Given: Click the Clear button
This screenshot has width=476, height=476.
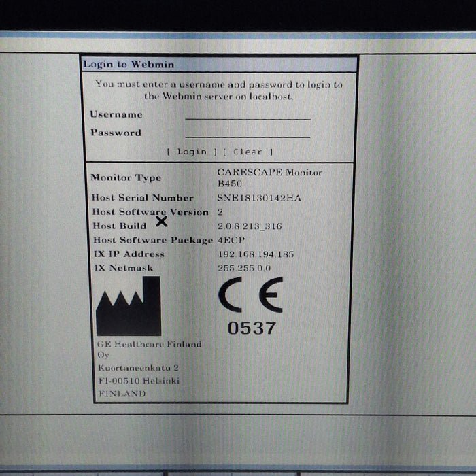Looking at the screenshot, I should 248,152.
